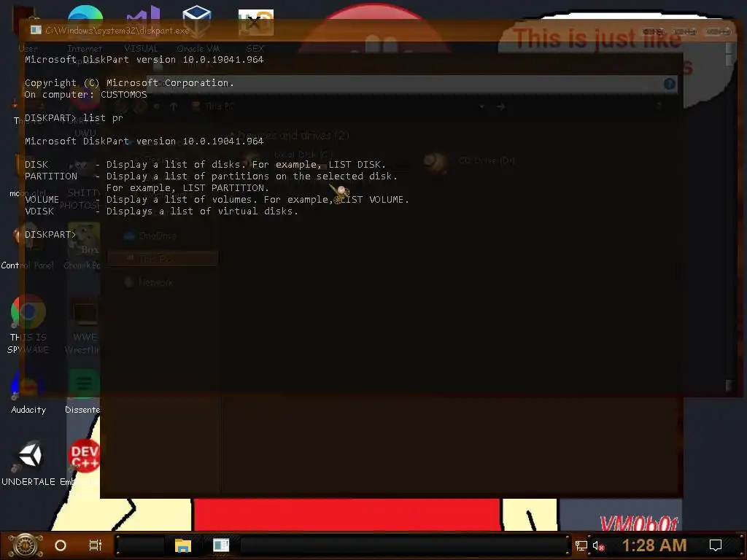
Task: Open the Oracle VM VirtualBox desktop icon
Action: tap(198, 29)
